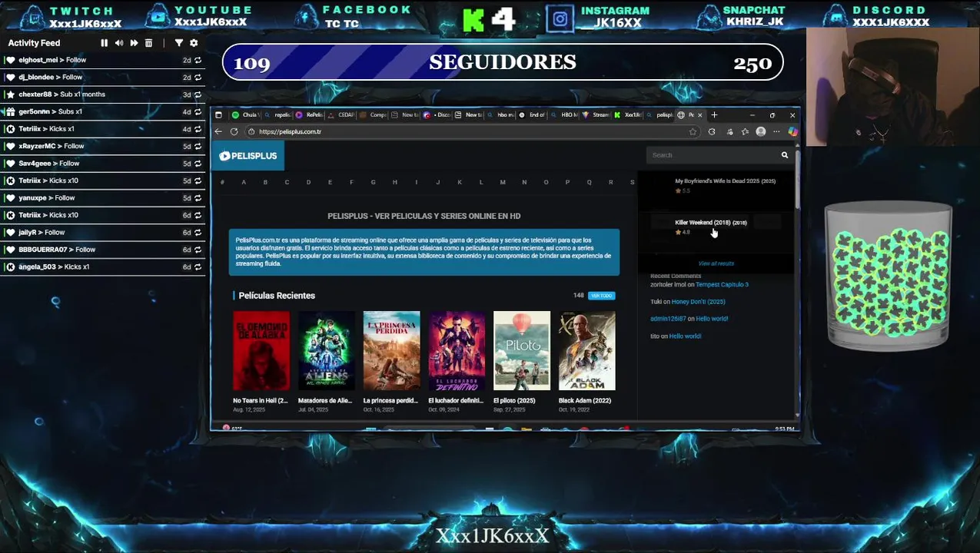Switch to the HBO M browser tab

click(563, 115)
